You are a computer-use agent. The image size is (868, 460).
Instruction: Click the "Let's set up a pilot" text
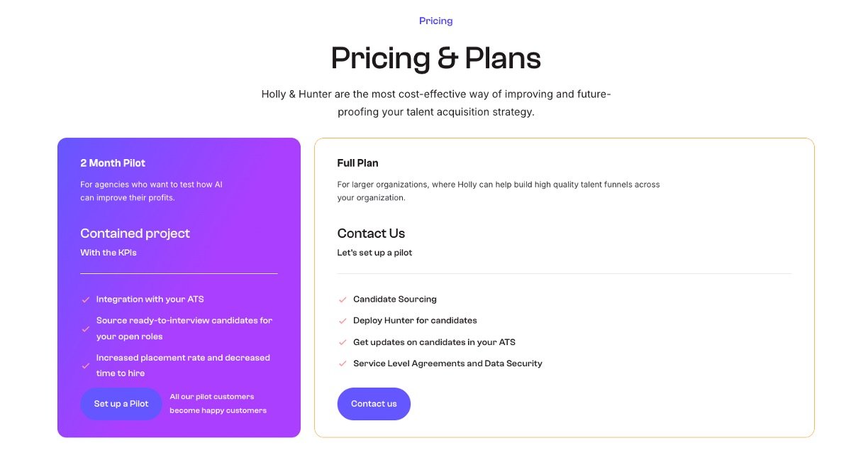point(374,253)
